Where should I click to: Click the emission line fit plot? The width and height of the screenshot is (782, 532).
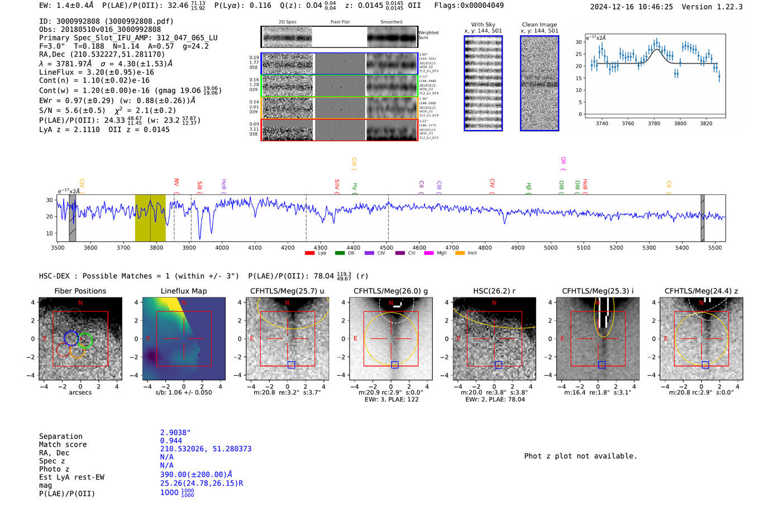(655, 76)
